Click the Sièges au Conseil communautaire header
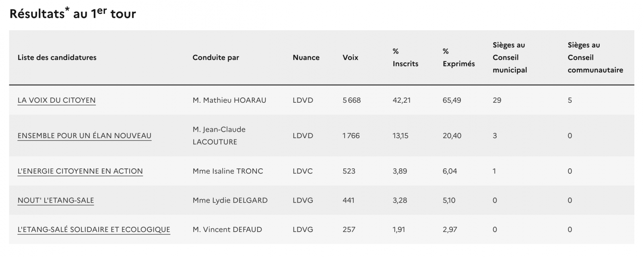The height and width of the screenshot is (257, 644). pos(595,58)
